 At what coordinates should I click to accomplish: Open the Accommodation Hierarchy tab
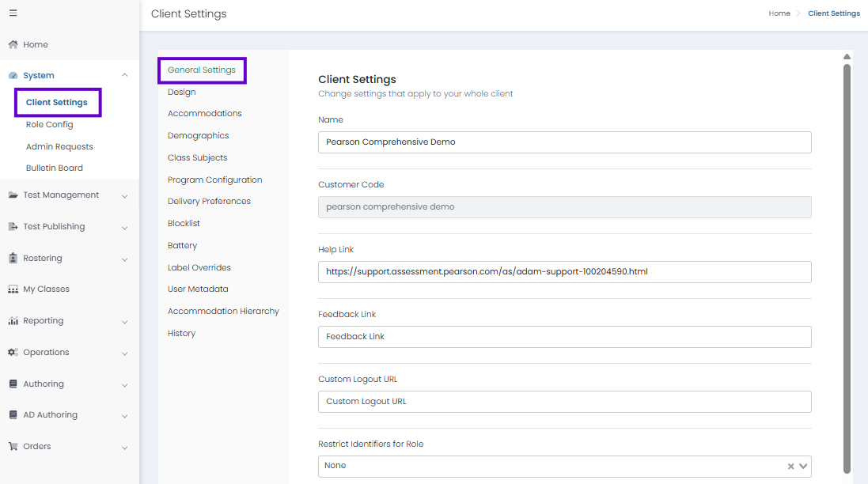223,312
